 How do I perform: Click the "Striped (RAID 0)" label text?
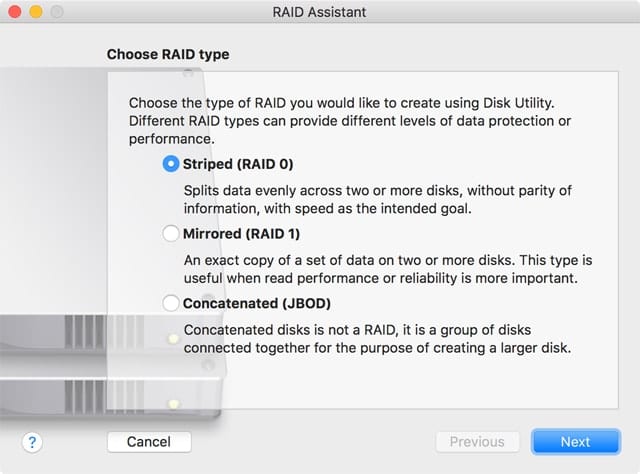coord(238,164)
